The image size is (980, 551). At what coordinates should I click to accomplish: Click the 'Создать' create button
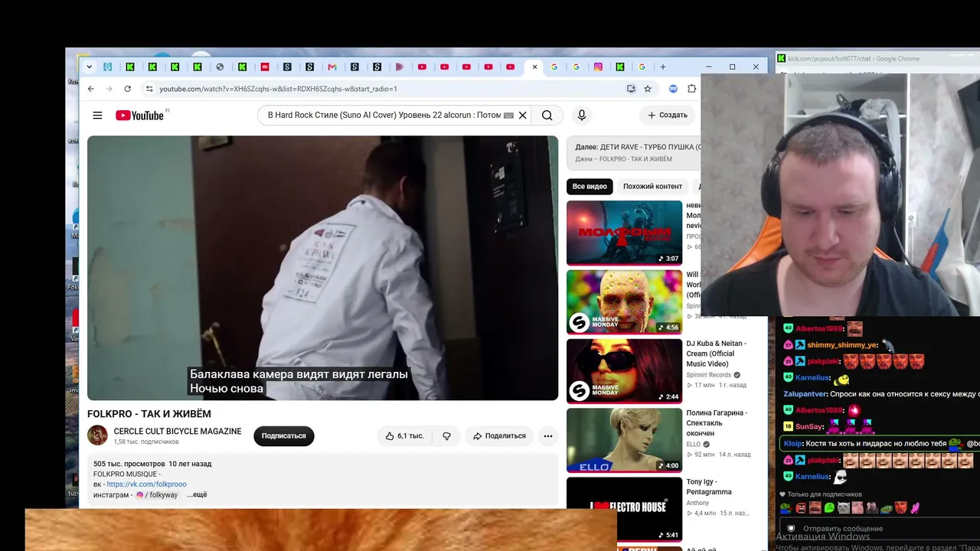pos(668,116)
